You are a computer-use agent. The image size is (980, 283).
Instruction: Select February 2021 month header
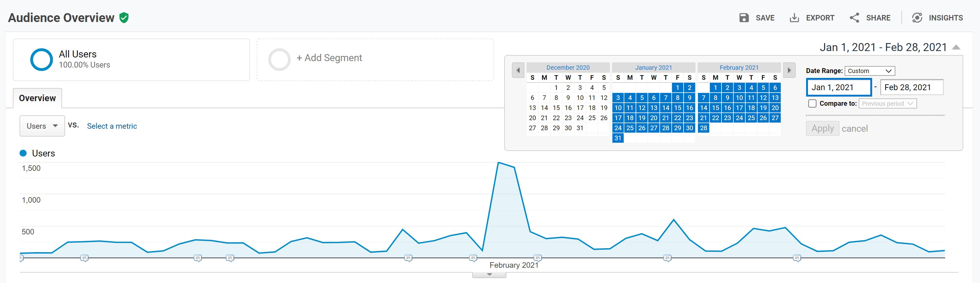point(739,67)
